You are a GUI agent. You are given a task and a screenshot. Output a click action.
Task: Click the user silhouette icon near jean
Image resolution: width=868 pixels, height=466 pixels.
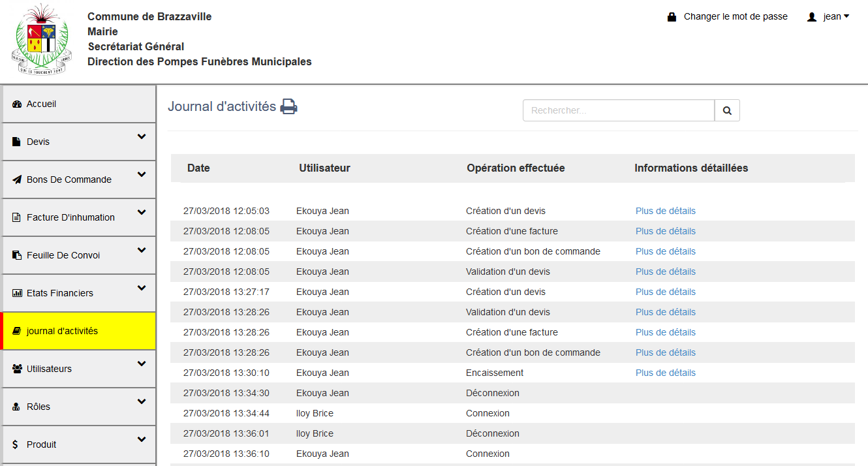812,17
